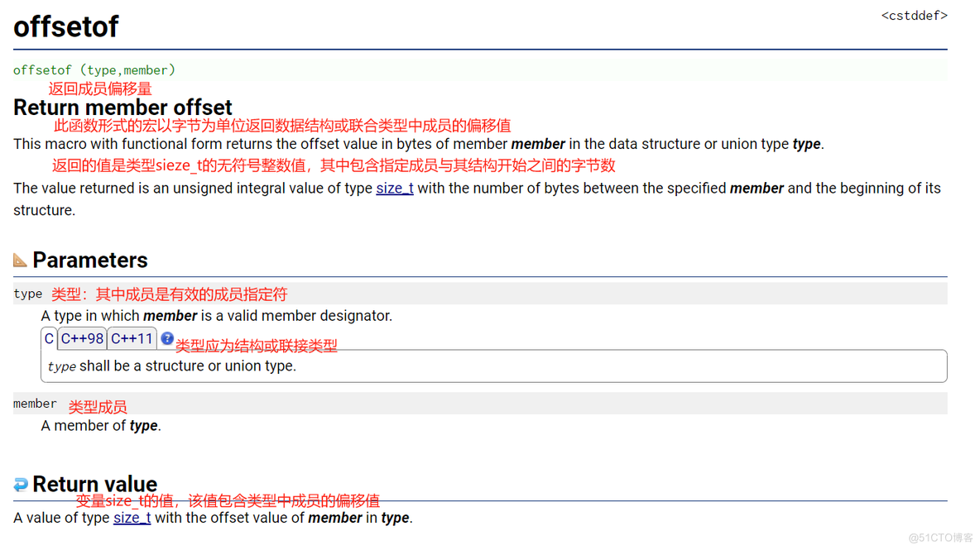Click the Return value arrow icon

click(21, 485)
